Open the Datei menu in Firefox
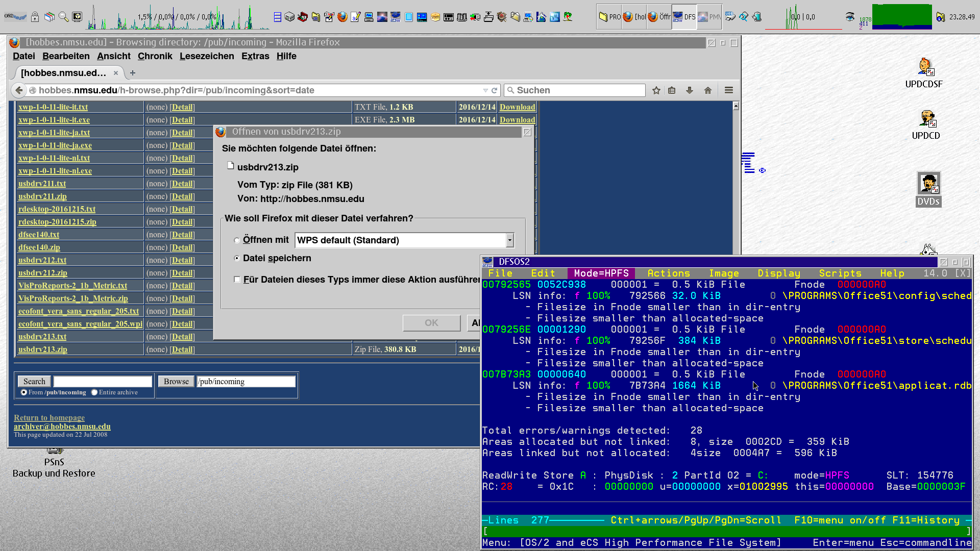Image resolution: width=980 pixels, height=551 pixels. [x=24, y=56]
